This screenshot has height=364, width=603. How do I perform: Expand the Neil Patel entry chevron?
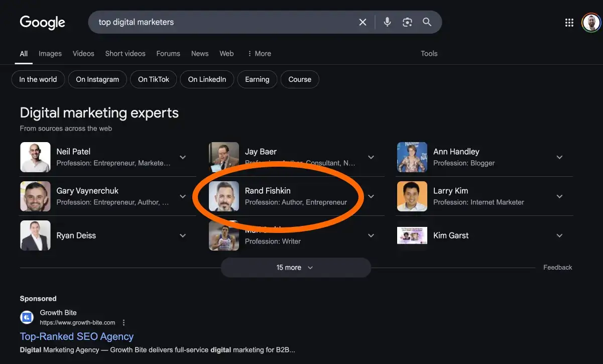(x=183, y=157)
